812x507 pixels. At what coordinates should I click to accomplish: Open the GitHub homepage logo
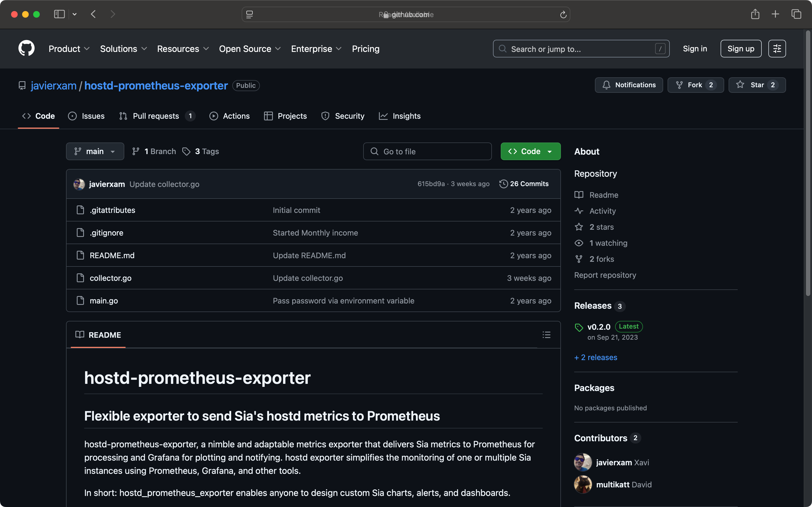click(x=27, y=49)
